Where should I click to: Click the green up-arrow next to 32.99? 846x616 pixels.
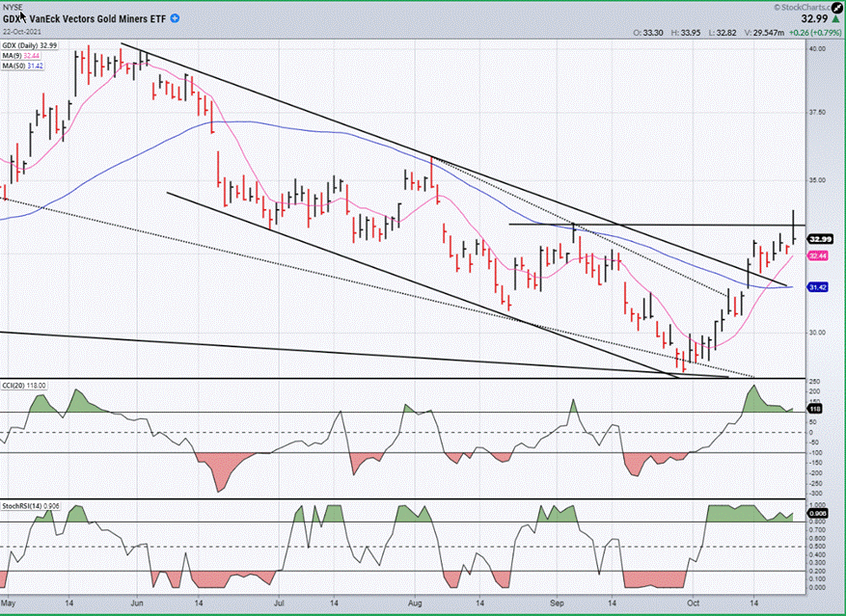click(x=835, y=19)
